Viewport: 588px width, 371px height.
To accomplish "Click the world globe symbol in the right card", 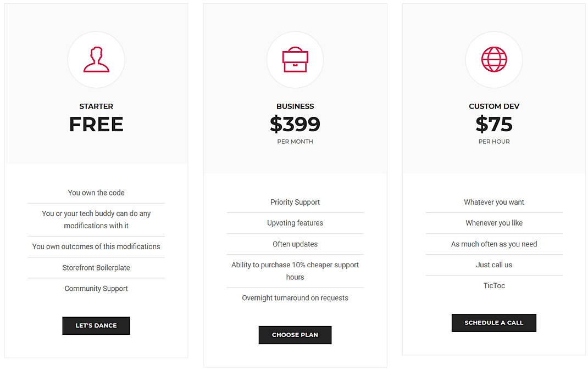I will coord(494,60).
